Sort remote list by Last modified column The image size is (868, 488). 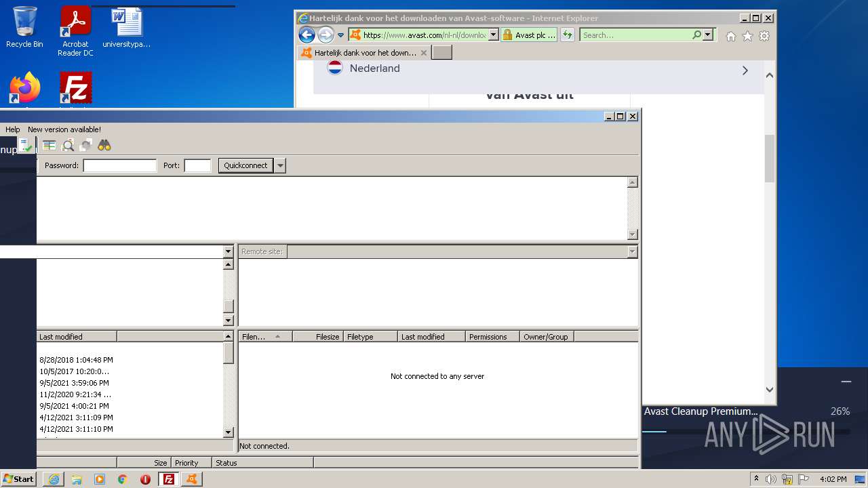coord(432,337)
